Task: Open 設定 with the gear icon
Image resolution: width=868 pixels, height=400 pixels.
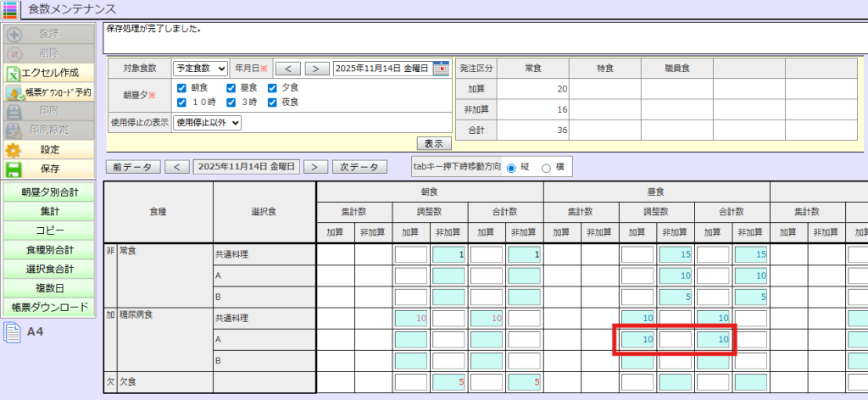Action: pos(14,149)
